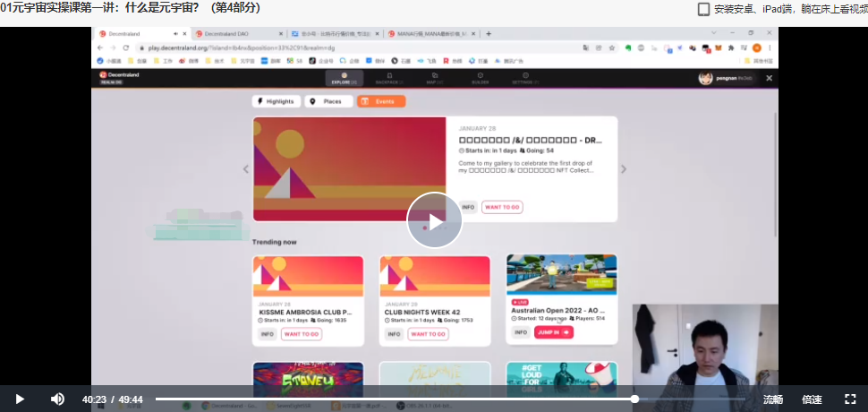
Task: Open the extensions puzzle piece icon
Action: click(731, 48)
